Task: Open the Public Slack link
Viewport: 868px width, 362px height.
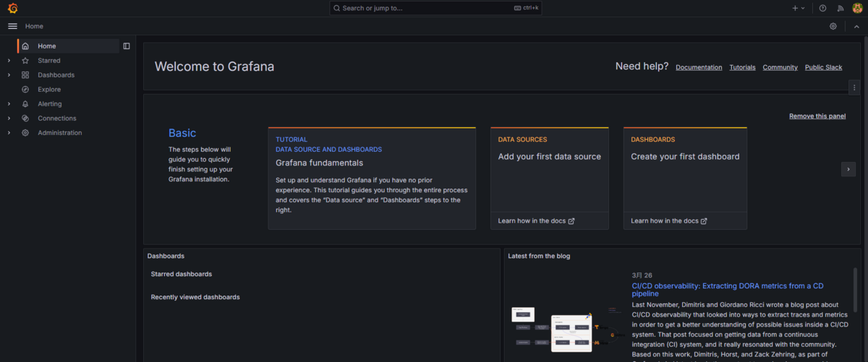Action: [x=823, y=67]
